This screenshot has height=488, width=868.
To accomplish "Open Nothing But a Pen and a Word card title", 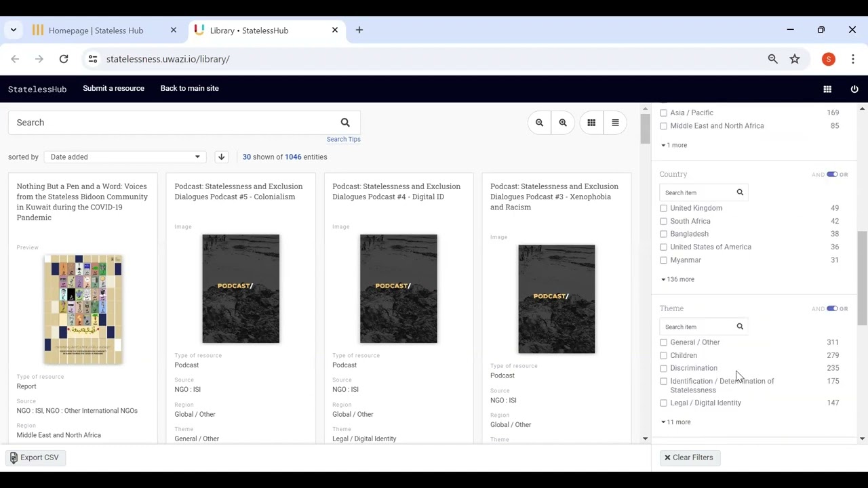I will [83, 202].
